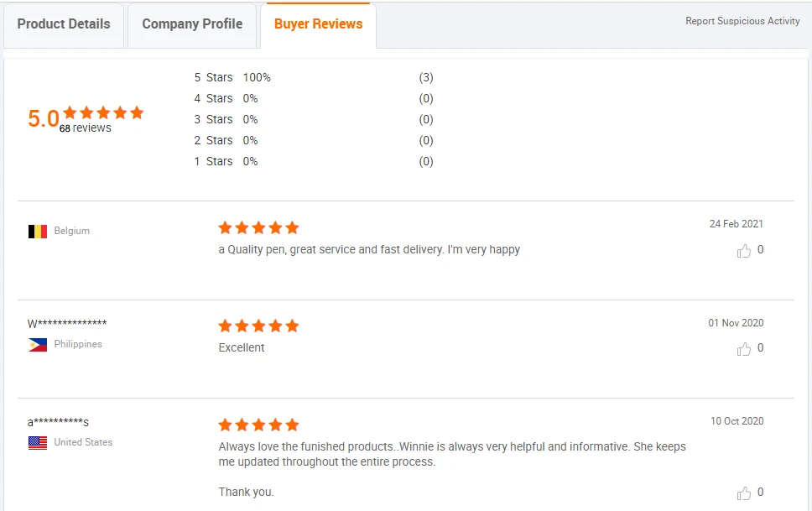The image size is (812, 511).
Task: Click the reviewer name W**************
Action: click(67, 324)
